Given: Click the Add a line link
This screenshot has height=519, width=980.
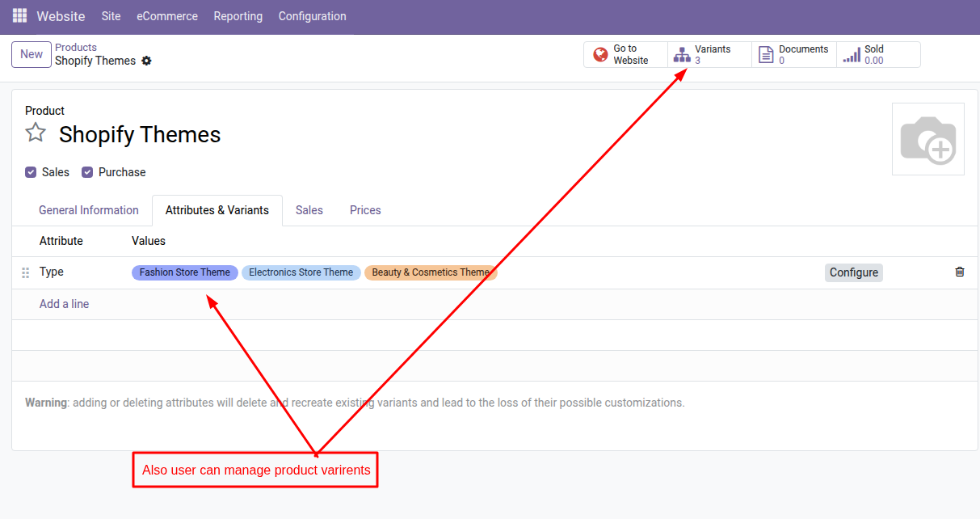Looking at the screenshot, I should (65, 304).
